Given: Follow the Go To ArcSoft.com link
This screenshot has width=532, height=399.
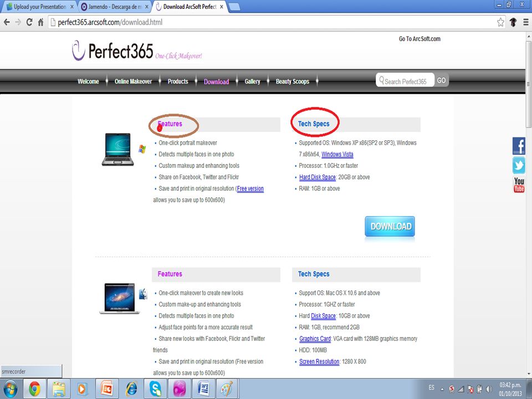Looking at the screenshot, I should click(420, 39).
